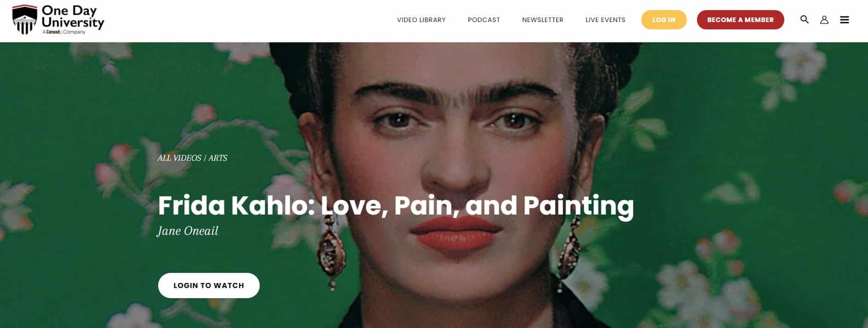Click the yellow Log In button
Screen dimensions: 868x328
664,20
